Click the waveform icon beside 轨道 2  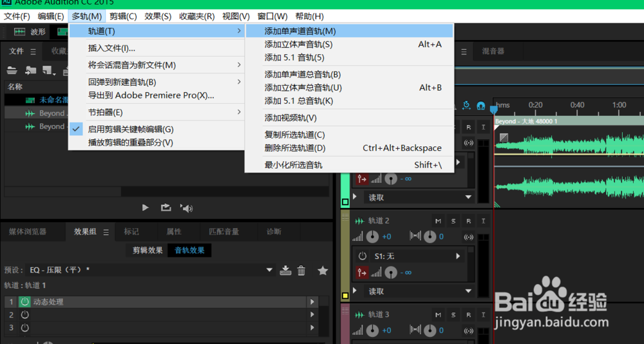click(359, 221)
